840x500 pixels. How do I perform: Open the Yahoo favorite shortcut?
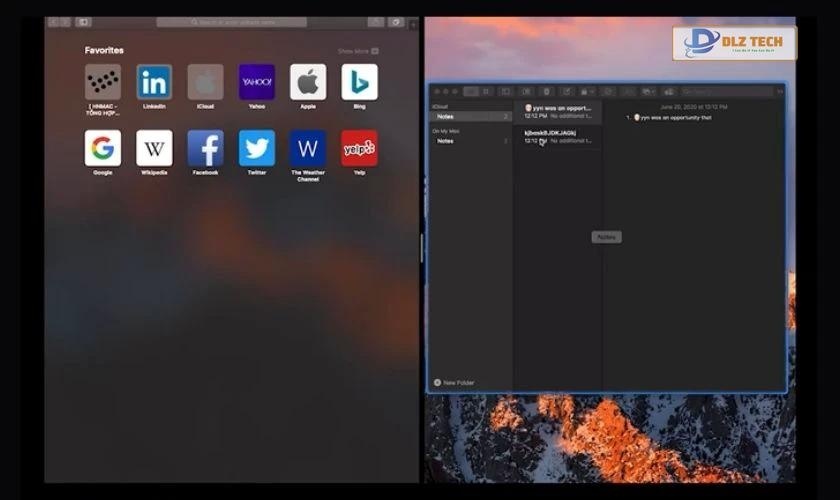click(x=257, y=82)
